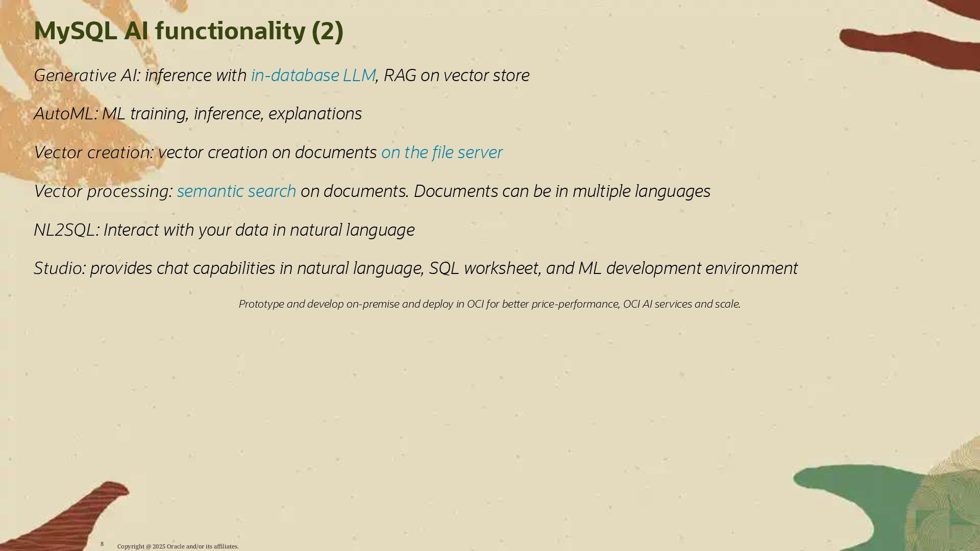Viewport: 980px width, 551px height.
Task: Click the 'multiple languages' phrase
Action: pyautogui.click(x=641, y=191)
